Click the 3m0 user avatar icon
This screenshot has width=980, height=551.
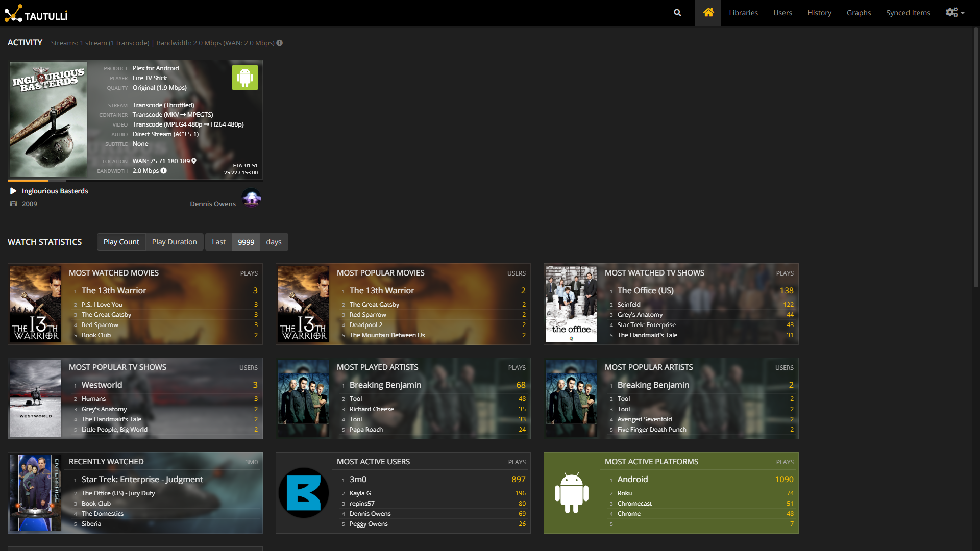[304, 493]
